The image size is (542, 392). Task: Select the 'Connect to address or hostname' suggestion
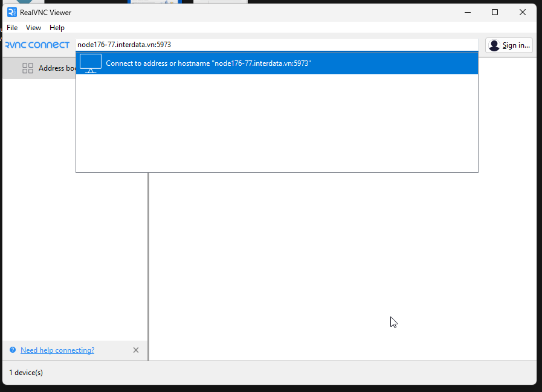click(x=277, y=63)
